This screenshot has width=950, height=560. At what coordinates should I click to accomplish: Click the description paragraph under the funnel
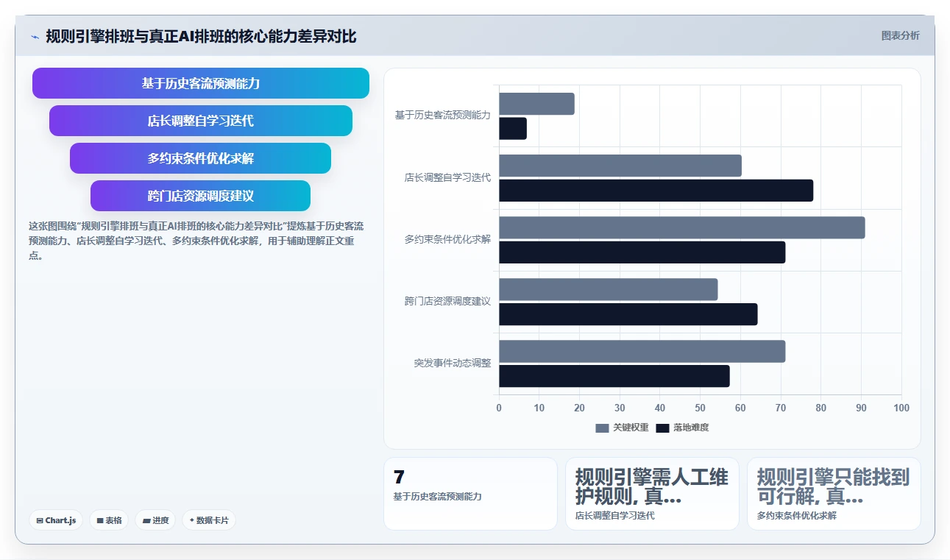pos(197,241)
